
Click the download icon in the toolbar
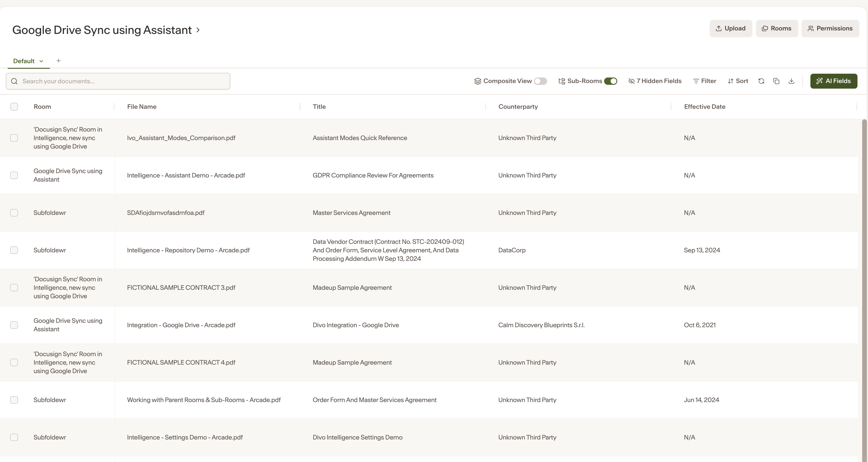(x=791, y=81)
